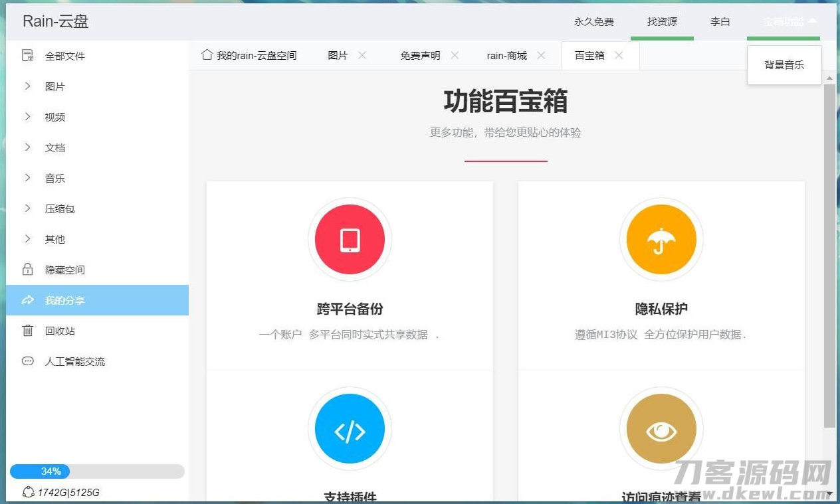840x504 pixels.
Task: Click the 背景音乐 menu option
Action: point(784,65)
